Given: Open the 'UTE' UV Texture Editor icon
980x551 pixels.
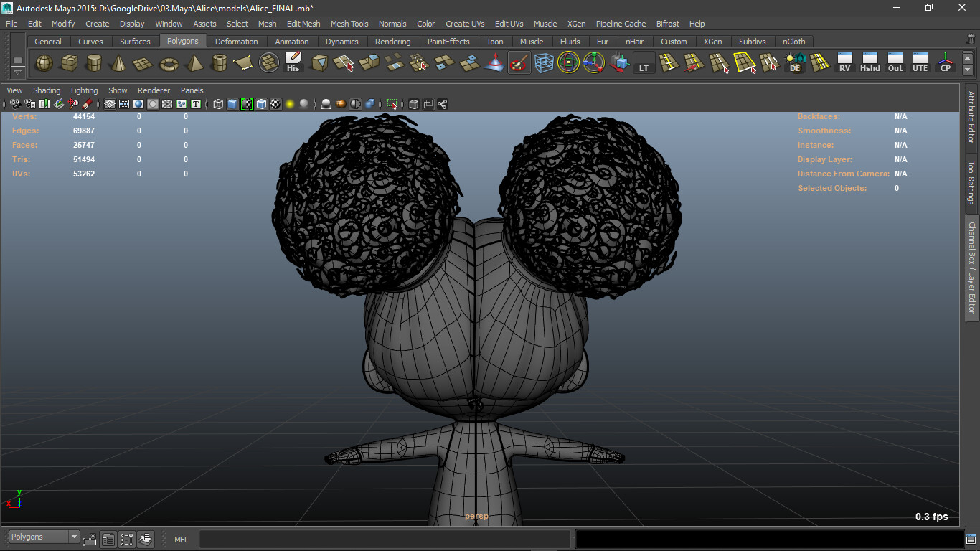Looking at the screenshot, I should (920, 63).
